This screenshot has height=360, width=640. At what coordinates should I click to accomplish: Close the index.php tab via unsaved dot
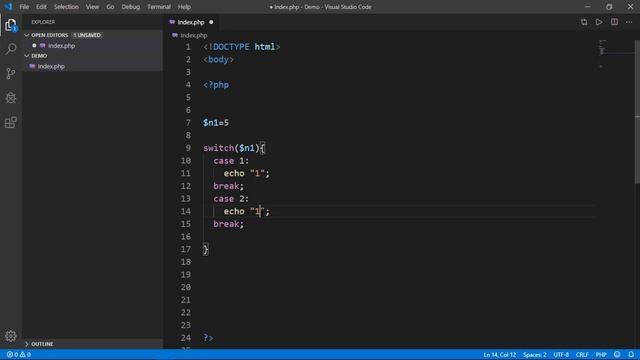[211, 22]
